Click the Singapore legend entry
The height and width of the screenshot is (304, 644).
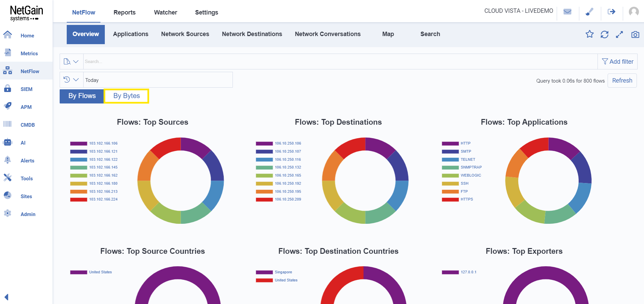pyautogui.click(x=283, y=272)
